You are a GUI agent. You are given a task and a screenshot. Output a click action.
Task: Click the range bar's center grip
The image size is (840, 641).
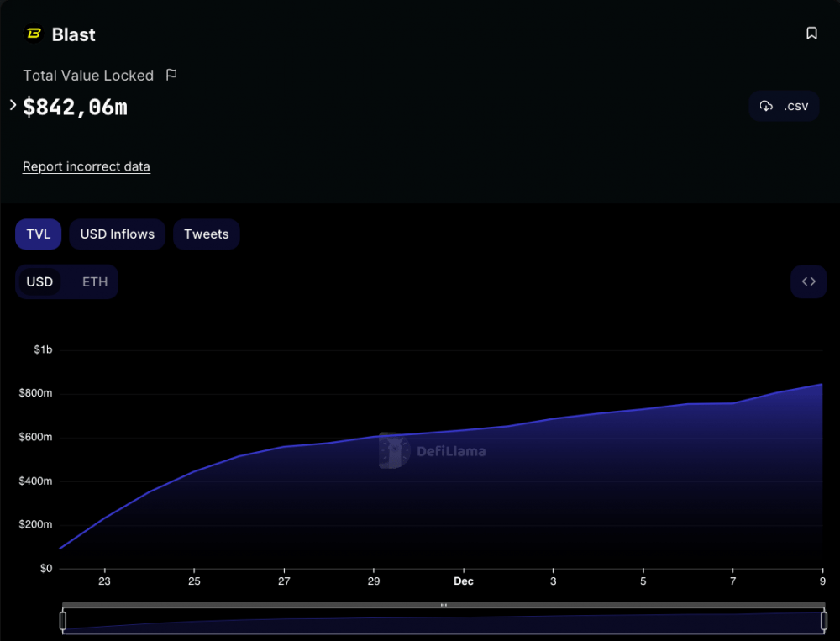444,605
